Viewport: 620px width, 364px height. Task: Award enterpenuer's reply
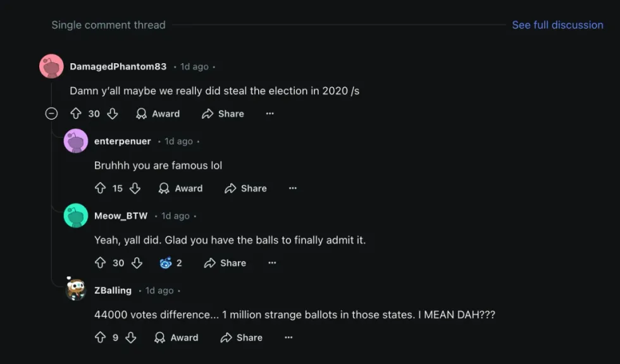(181, 188)
